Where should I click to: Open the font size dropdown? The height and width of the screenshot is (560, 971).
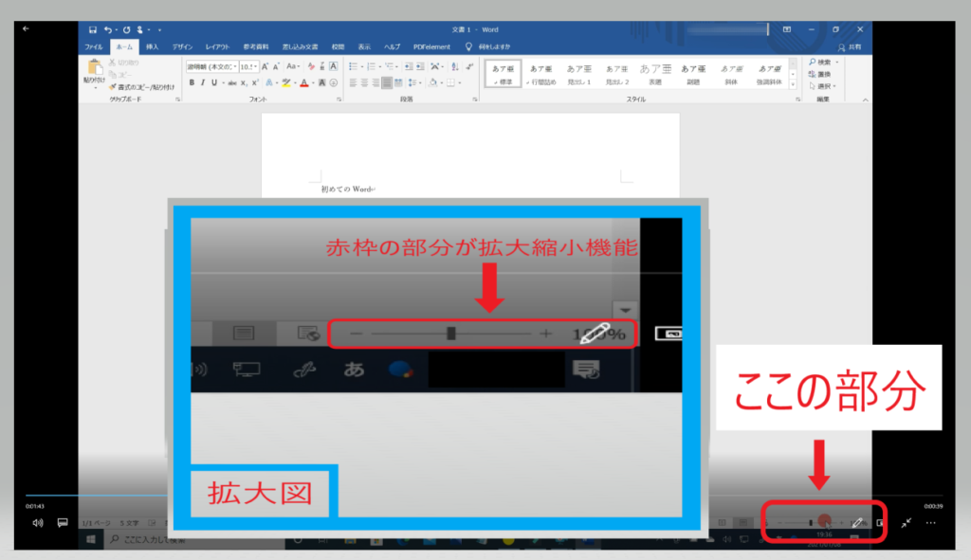pyautogui.click(x=254, y=67)
